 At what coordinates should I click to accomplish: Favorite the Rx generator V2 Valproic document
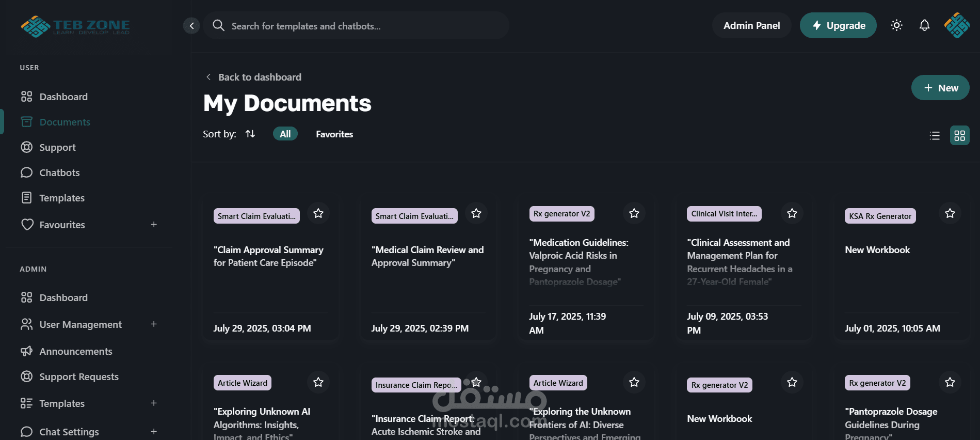(634, 213)
